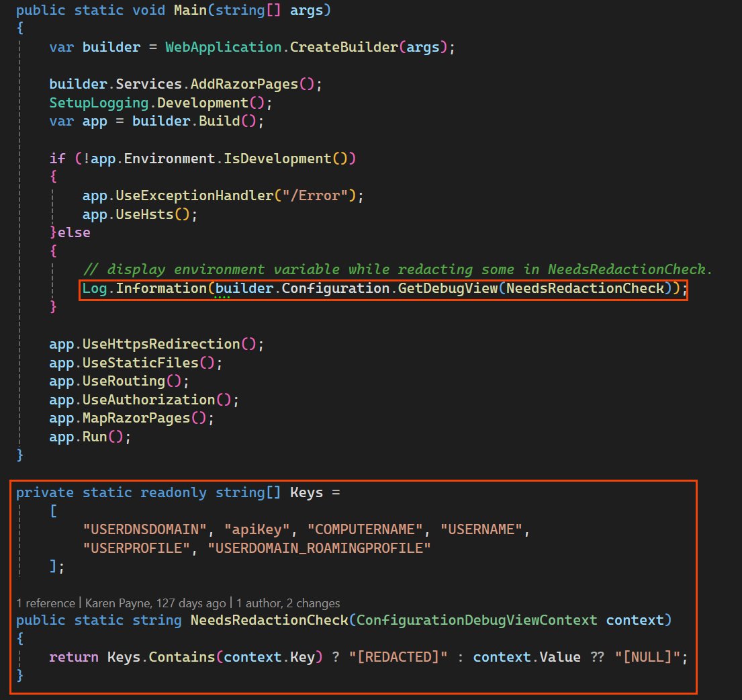
Task: Open 'Karen Payne, 127 days ago' CodeLens link
Action: [x=155, y=603]
